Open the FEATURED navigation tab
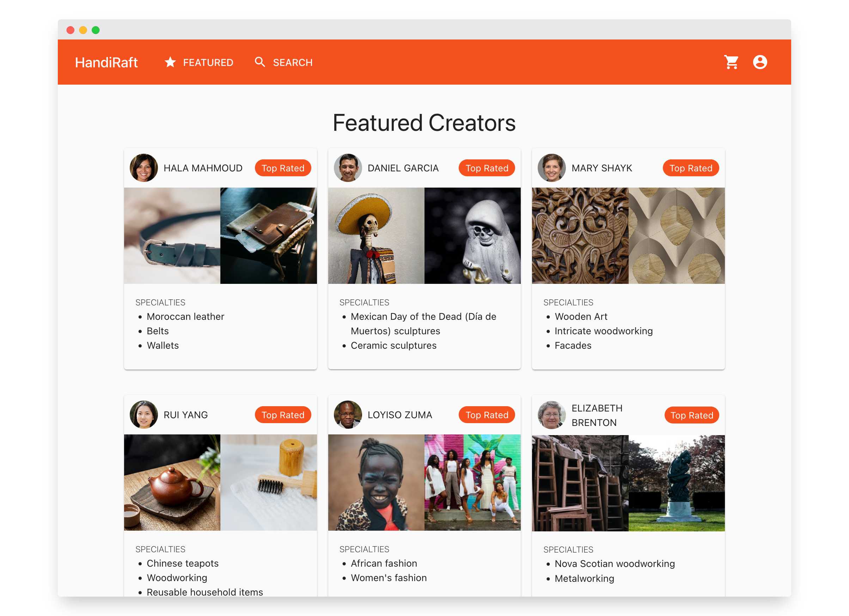The image size is (849, 616). [208, 62]
